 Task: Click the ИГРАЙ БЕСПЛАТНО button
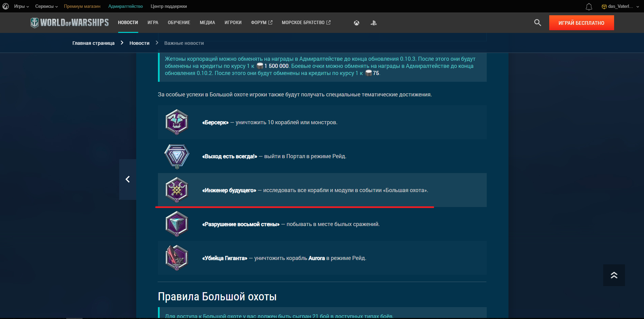point(582,23)
